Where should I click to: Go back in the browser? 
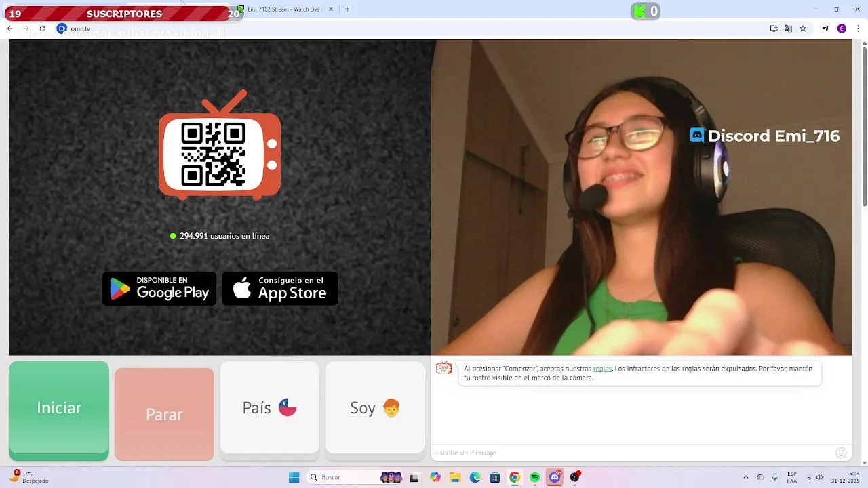tap(9, 28)
